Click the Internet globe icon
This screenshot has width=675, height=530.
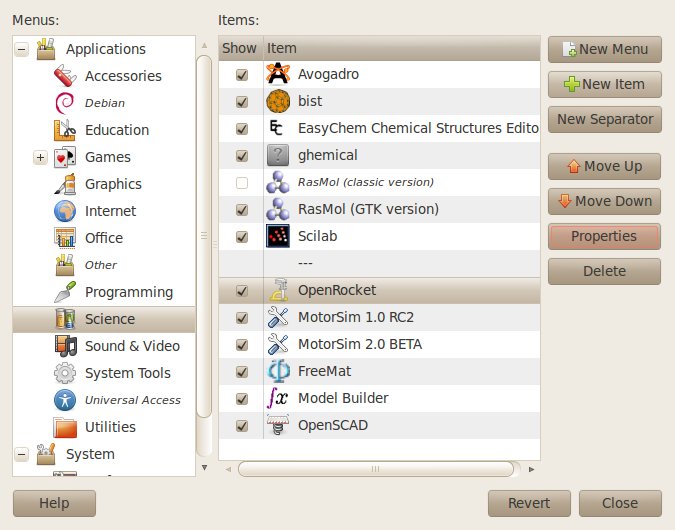[x=65, y=211]
